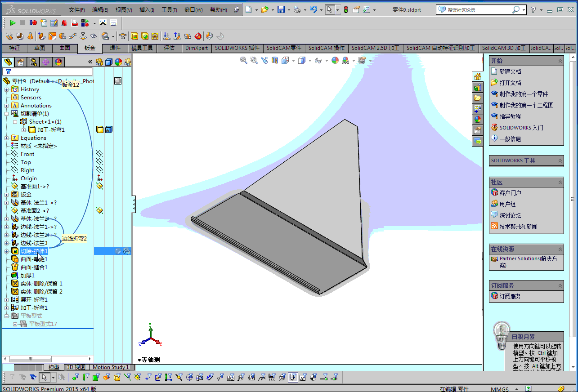578x392 pixels.
Task: Expand the History tree node
Action: tap(7, 89)
